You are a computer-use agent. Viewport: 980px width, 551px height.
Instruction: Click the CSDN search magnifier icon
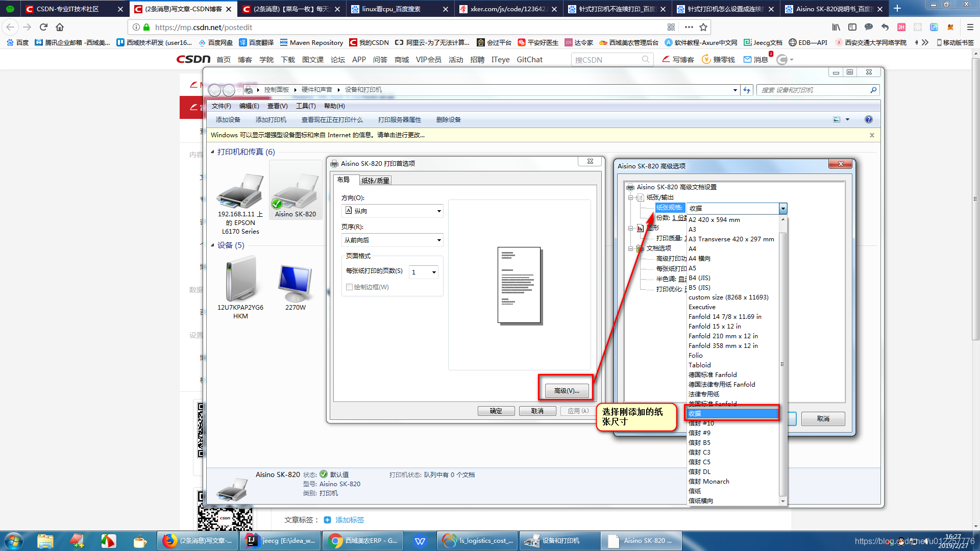(646, 60)
